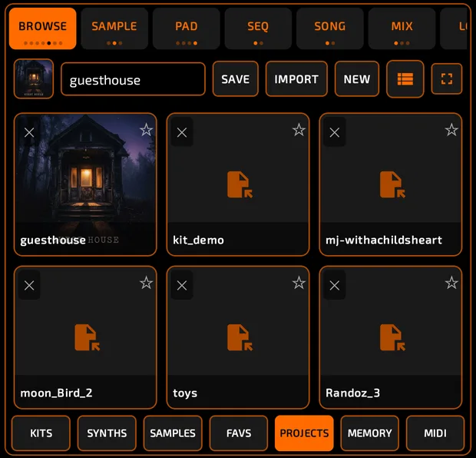Click the guesthouse card title label
The image size is (476, 458).
53,241
